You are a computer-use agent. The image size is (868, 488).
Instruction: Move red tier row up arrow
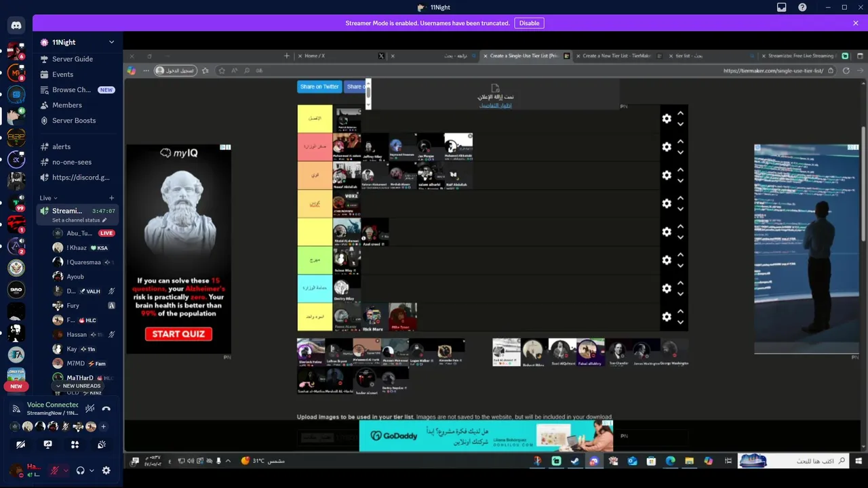click(680, 142)
